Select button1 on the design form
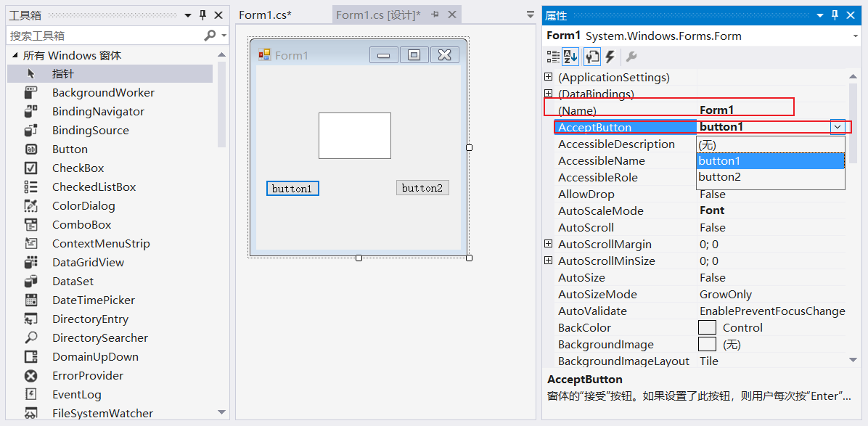Viewport: 868px width, 426px height. coord(292,189)
